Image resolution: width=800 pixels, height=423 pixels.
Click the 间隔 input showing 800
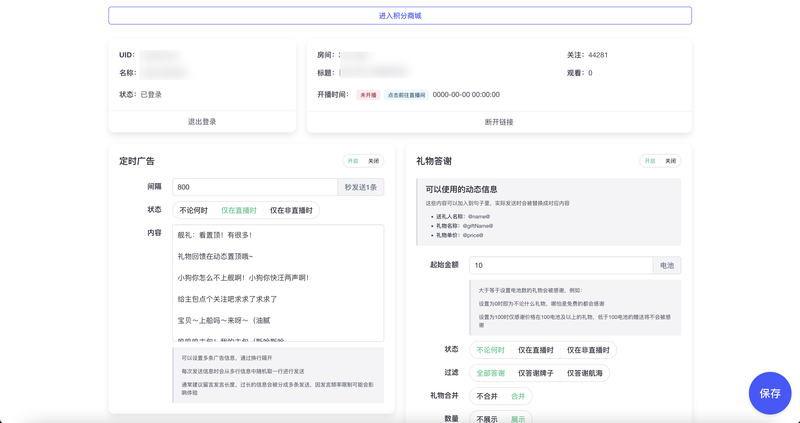click(255, 187)
